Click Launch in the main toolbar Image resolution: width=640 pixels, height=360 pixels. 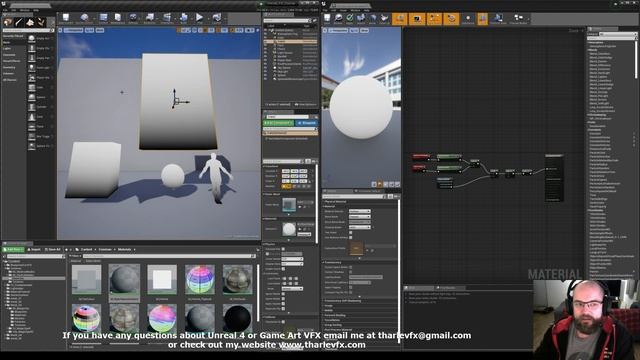pyautogui.click(x=217, y=18)
